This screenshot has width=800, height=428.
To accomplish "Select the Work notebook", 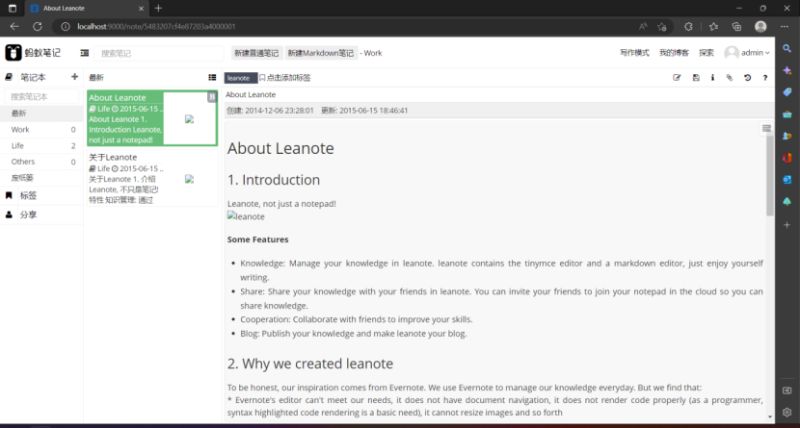I will [x=41, y=130].
